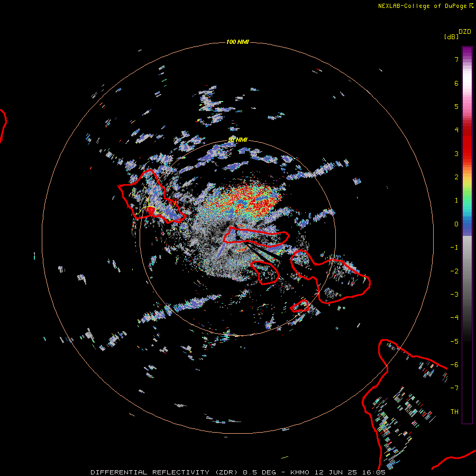Click the 1 tick label on scale
The width and height of the screenshot is (476, 476).
[456, 200]
